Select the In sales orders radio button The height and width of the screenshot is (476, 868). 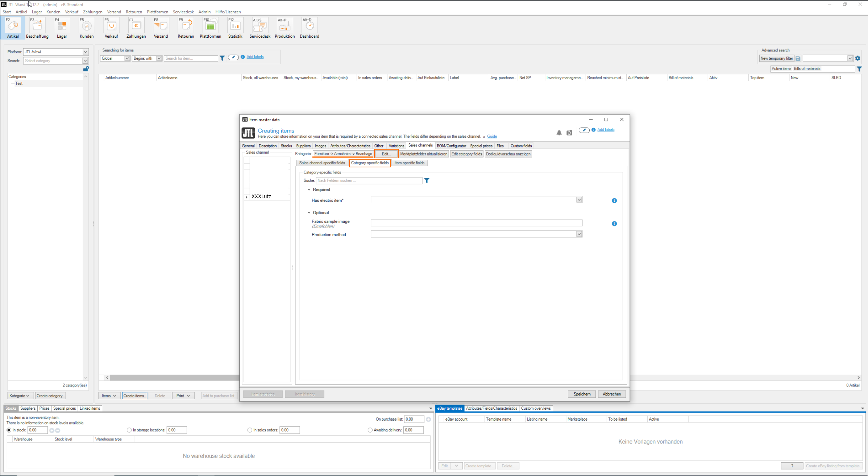point(250,430)
